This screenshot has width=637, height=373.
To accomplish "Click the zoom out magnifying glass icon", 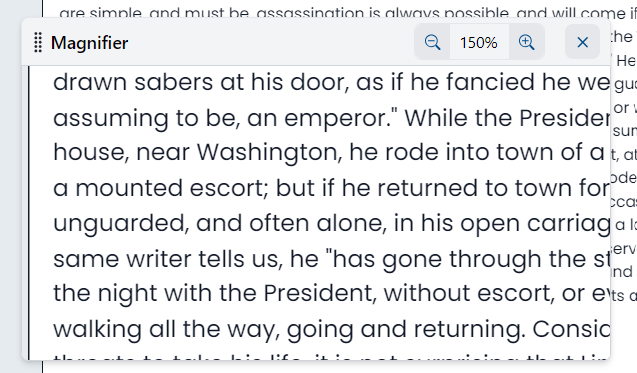I will [432, 42].
